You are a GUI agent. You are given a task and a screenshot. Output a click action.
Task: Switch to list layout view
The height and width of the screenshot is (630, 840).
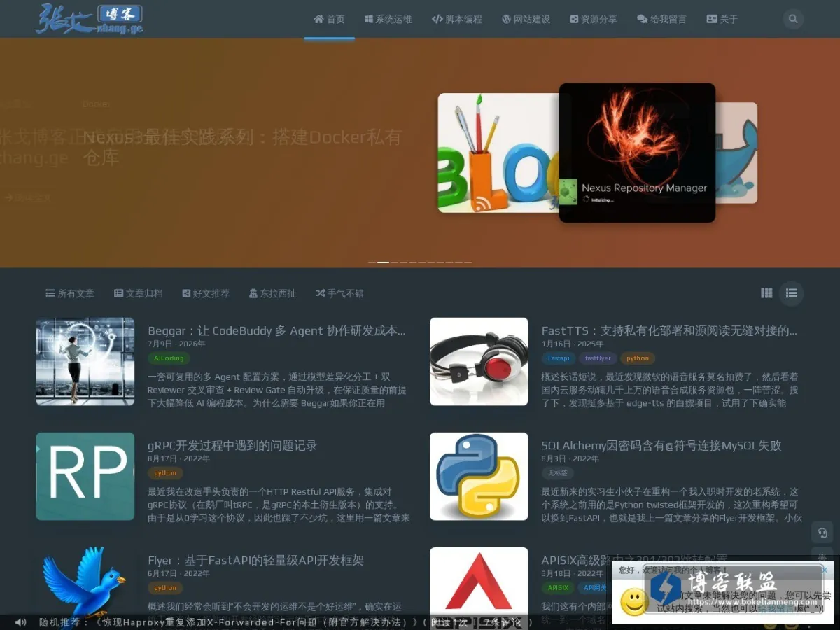click(x=792, y=293)
